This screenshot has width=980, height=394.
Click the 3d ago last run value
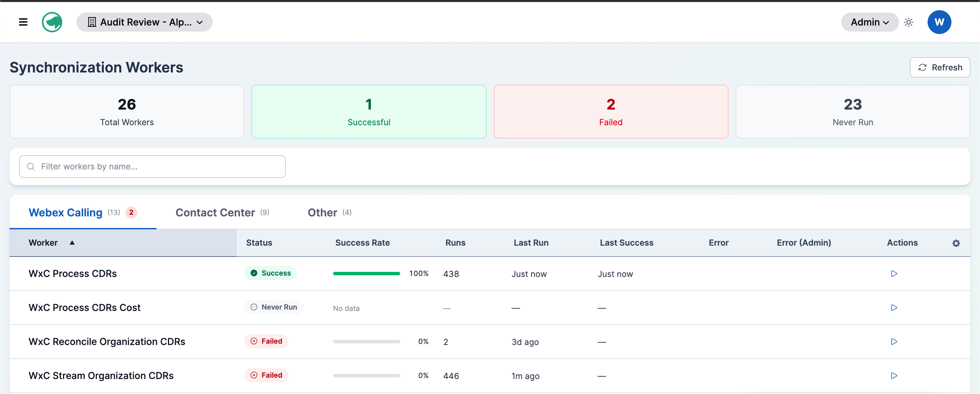[525, 342]
